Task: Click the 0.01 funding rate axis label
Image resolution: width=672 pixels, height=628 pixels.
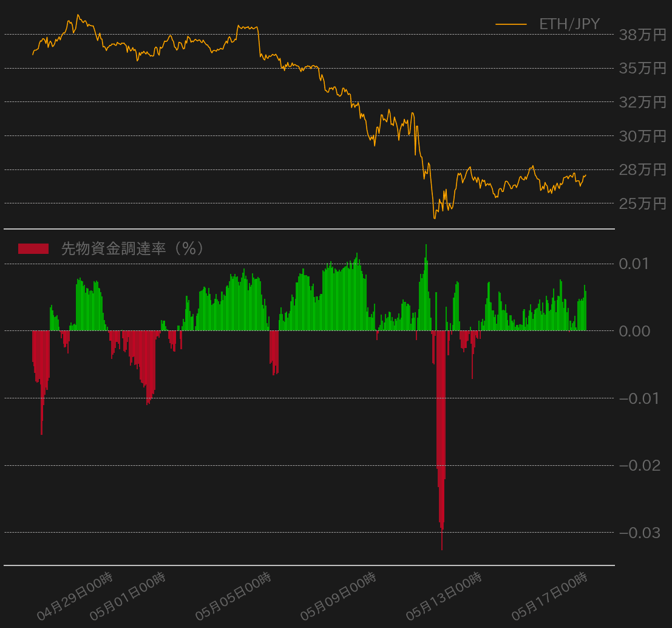Action: click(634, 264)
